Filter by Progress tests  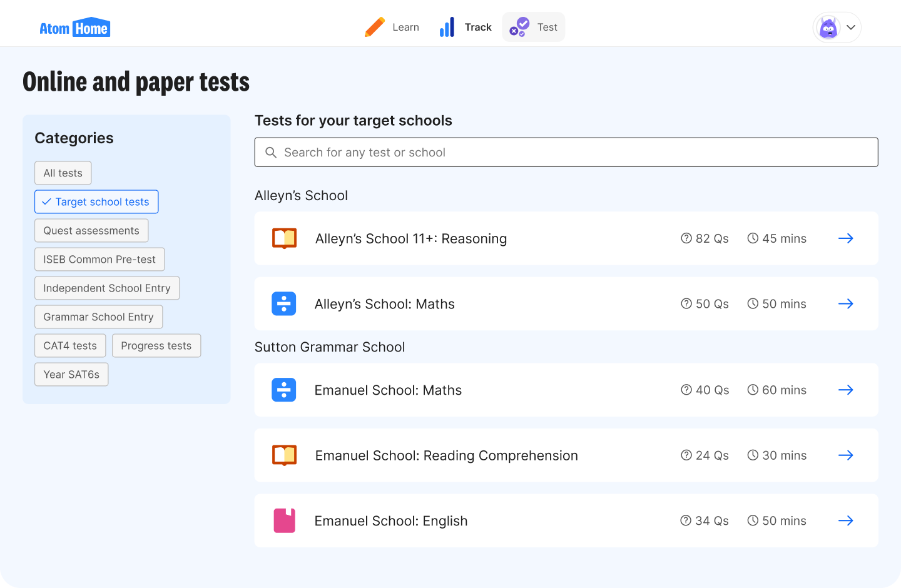[156, 346]
